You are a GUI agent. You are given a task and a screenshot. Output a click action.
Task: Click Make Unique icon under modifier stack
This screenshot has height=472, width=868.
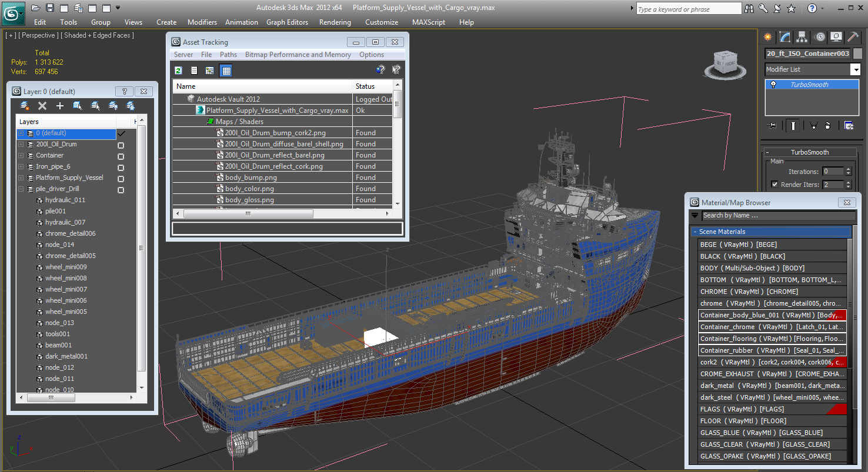(814, 125)
